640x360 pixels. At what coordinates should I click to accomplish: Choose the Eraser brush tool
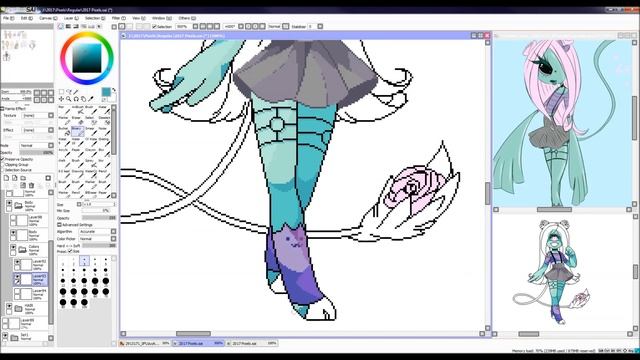pos(78,120)
